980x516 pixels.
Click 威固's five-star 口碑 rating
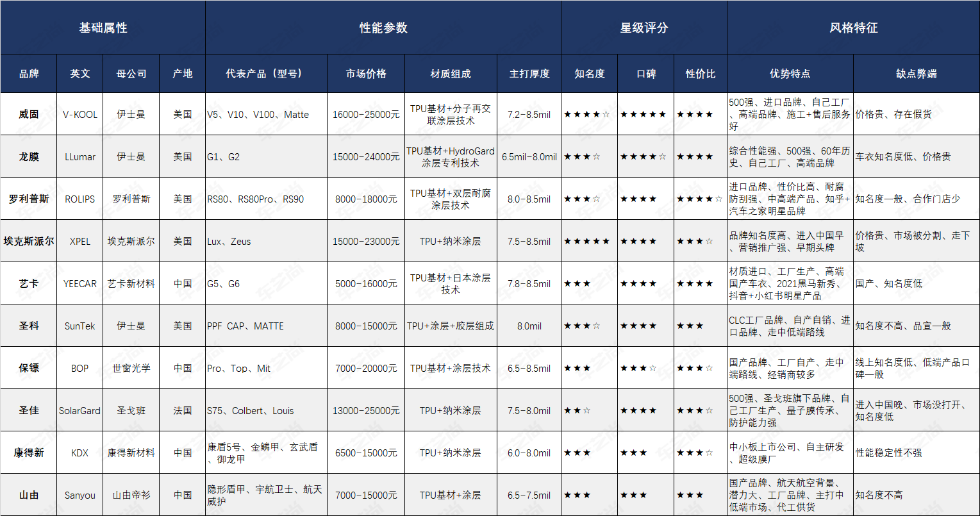coord(644,114)
